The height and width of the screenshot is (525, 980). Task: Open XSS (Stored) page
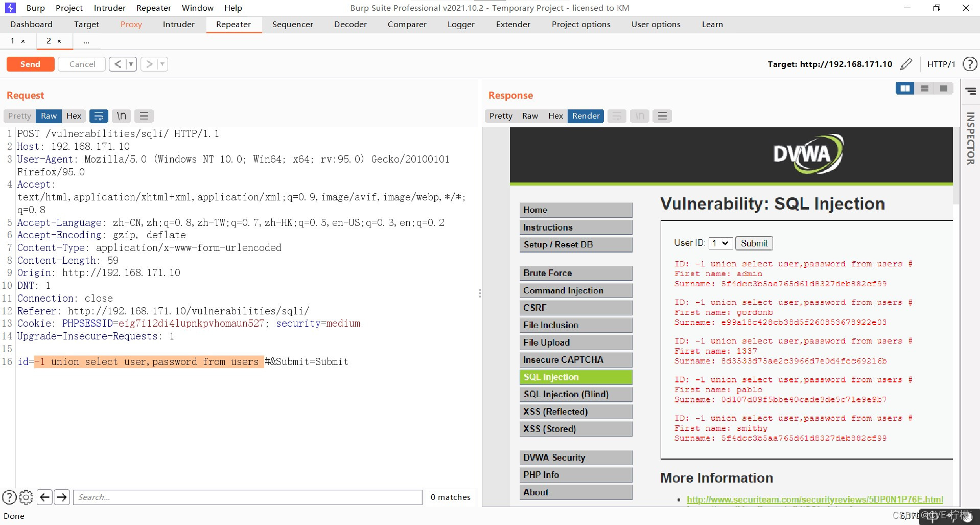(x=576, y=429)
